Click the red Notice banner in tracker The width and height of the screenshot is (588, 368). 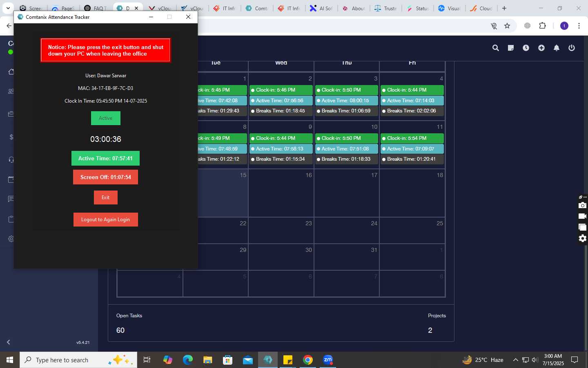click(x=105, y=50)
